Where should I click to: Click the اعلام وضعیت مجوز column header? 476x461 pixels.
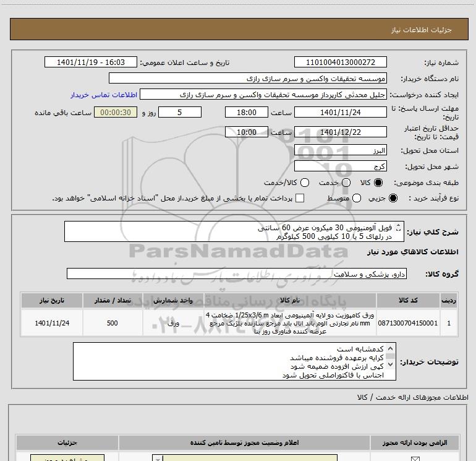click(244, 442)
